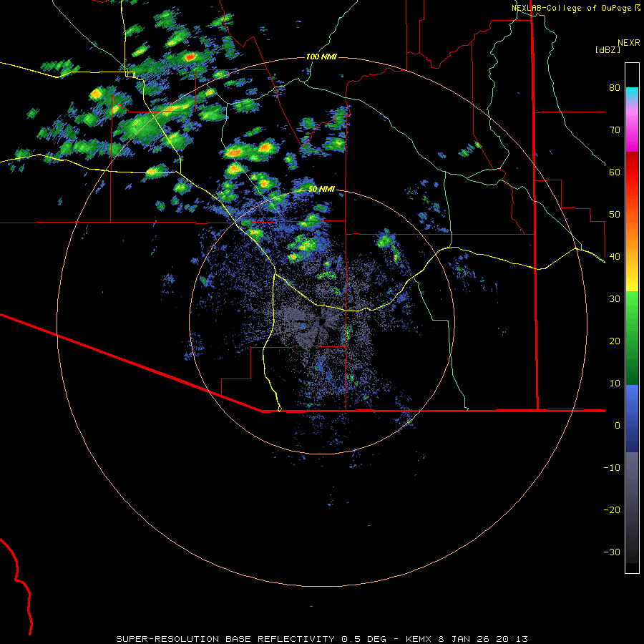
Task: Click the NEXLAB-College of DuPage title text
Action: 571,8
